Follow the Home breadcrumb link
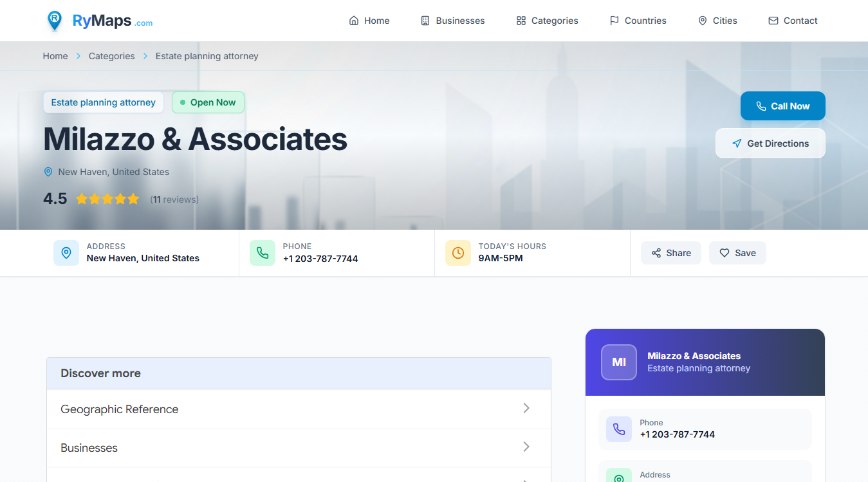Viewport: 868px width, 482px height. [55, 56]
